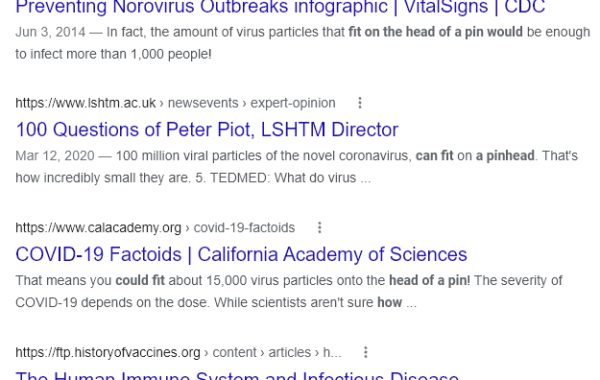Click the https://ftp.historyofvaccines.org domain text
Viewport: 600px width, 380px height.
(x=108, y=352)
